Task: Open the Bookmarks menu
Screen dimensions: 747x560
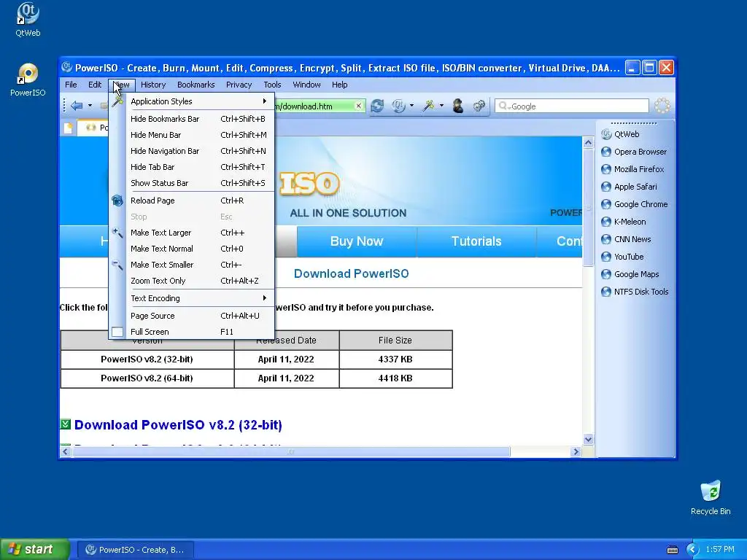Action: [196, 85]
